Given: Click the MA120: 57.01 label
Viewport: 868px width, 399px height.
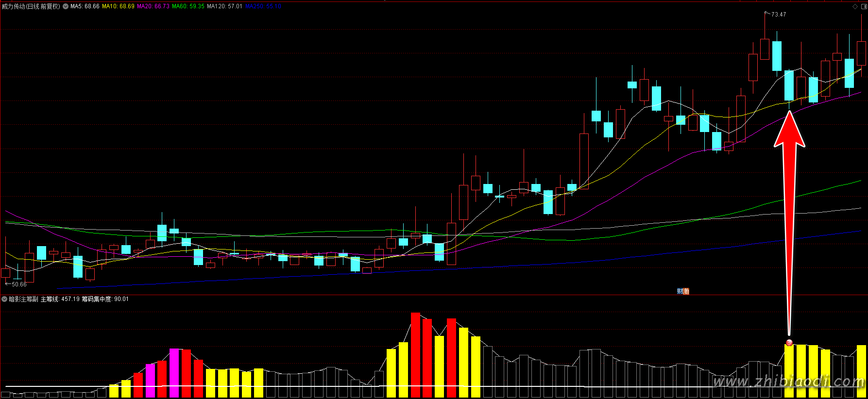Looking at the screenshot, I should click(224, 6).
